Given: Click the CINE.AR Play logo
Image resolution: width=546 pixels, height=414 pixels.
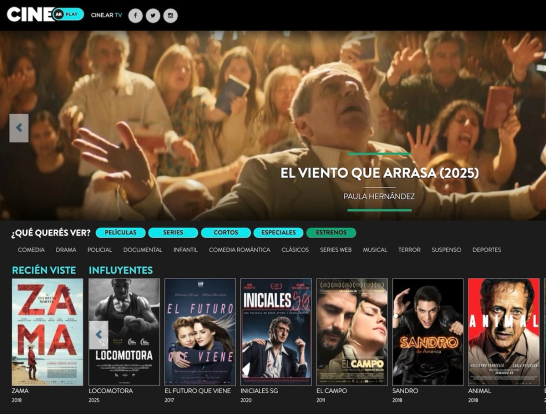Looking at the screenshot, I should click(x=45, y=14).
